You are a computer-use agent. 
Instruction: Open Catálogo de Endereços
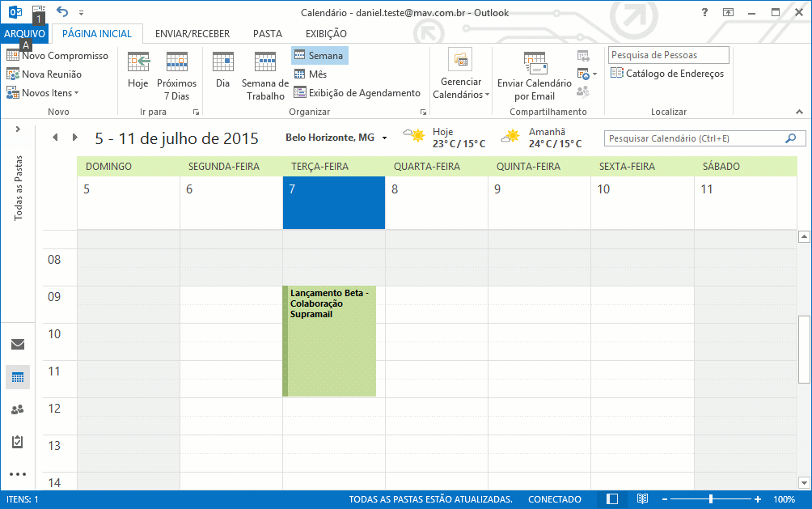[x=667, y=73]
